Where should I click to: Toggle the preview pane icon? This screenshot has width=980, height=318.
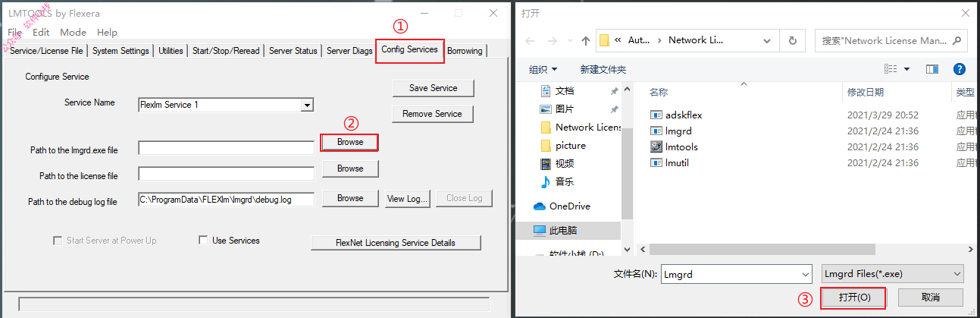(932, 69)
